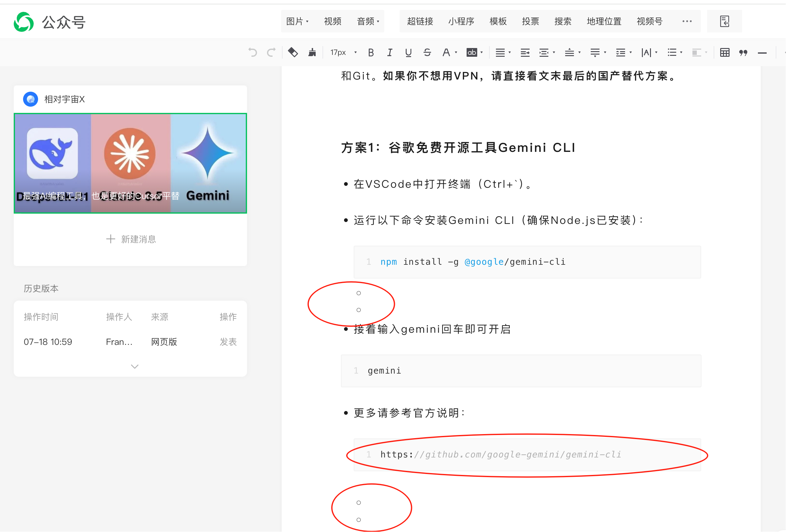
Task: Click the Fran… operator cell
Action: pos(119,341)
